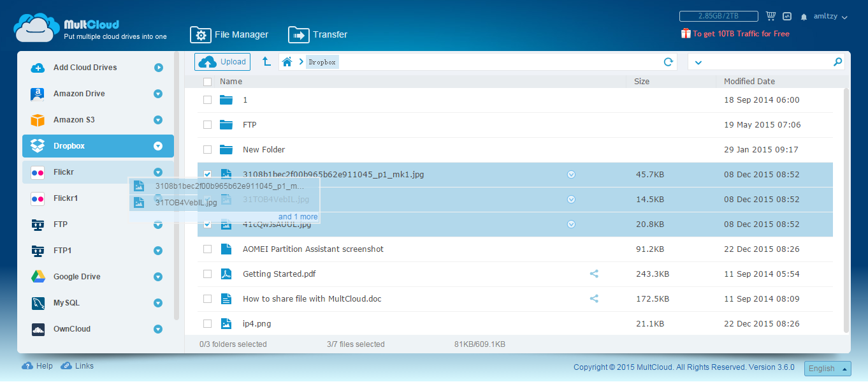The width and height of the screenshot is (868, 382).
Task: Expand the Amazon Drive dropdown arrow
Action: [158, 94]
